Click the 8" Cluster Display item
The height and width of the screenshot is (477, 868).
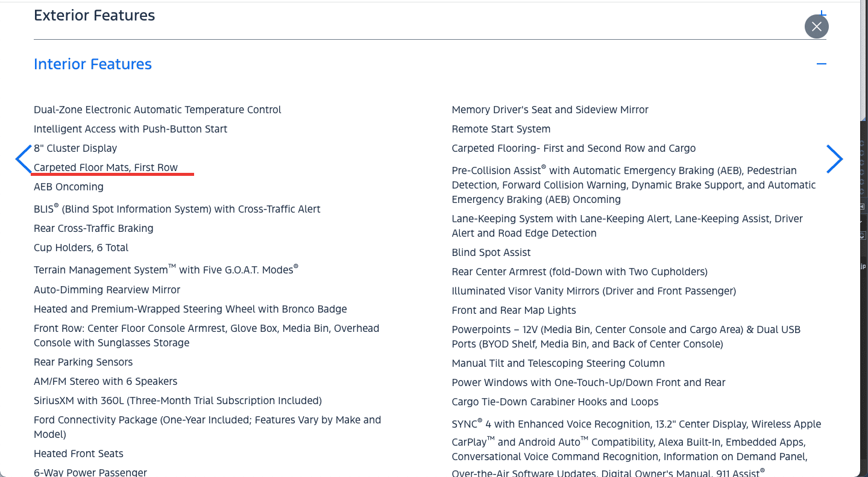75,148
